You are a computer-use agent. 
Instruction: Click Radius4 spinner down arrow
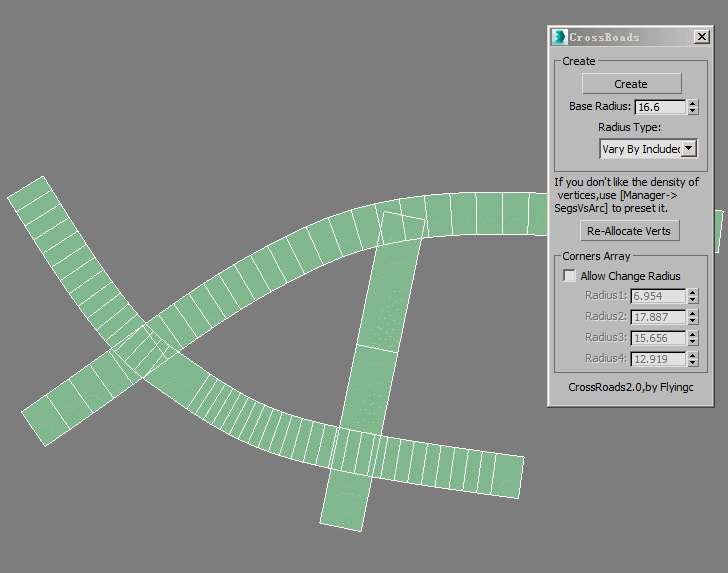point(693,362)
